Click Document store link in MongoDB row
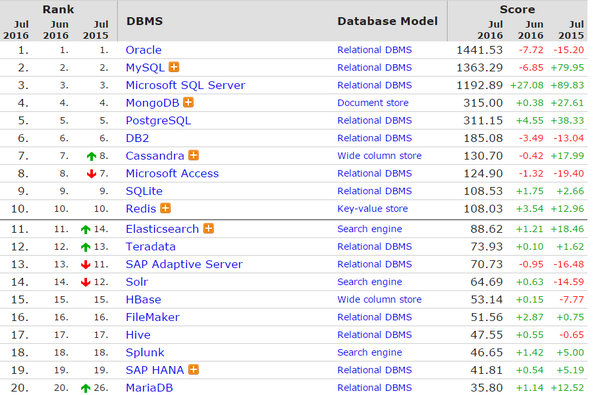 373,103
